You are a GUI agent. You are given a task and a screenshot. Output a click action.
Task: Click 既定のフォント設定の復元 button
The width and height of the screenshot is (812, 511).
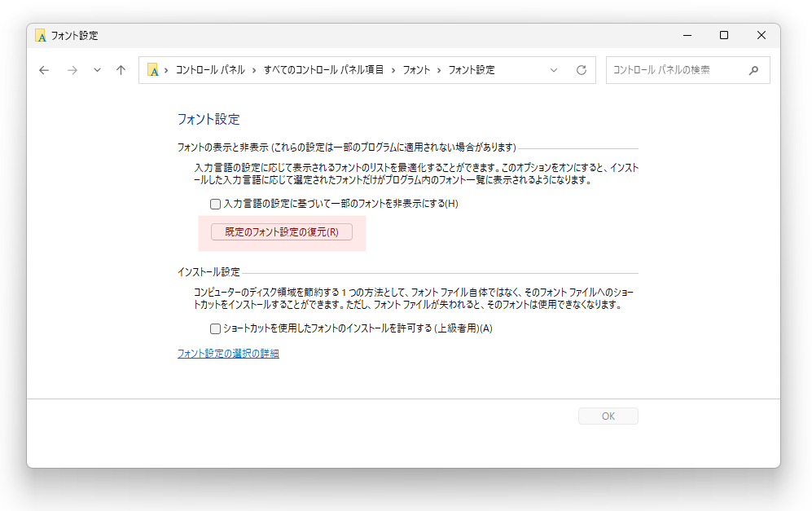282,231
